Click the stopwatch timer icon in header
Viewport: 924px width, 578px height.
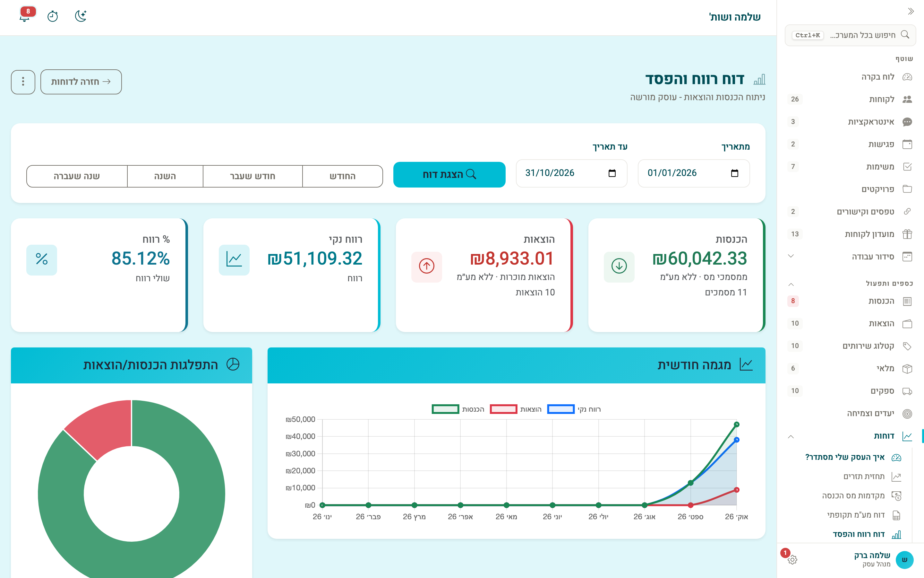click(x=53, y=16)
